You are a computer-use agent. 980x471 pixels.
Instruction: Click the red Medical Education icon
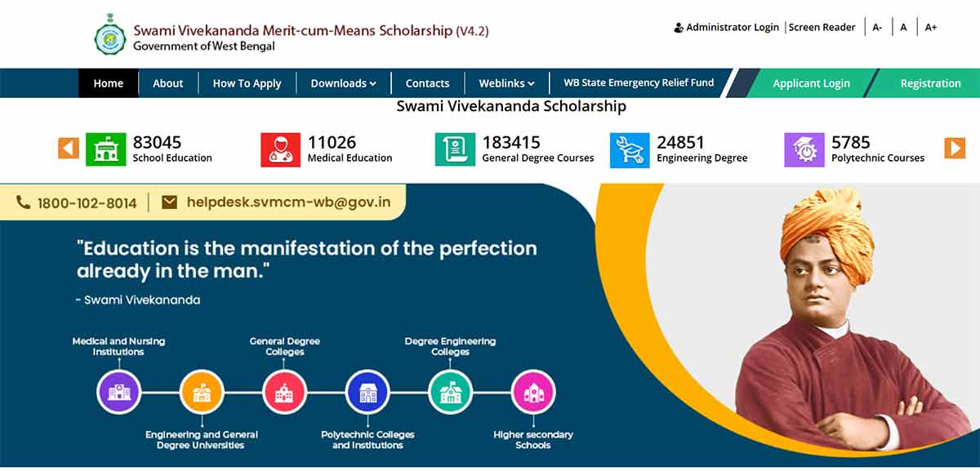click(x=281, y=150)
